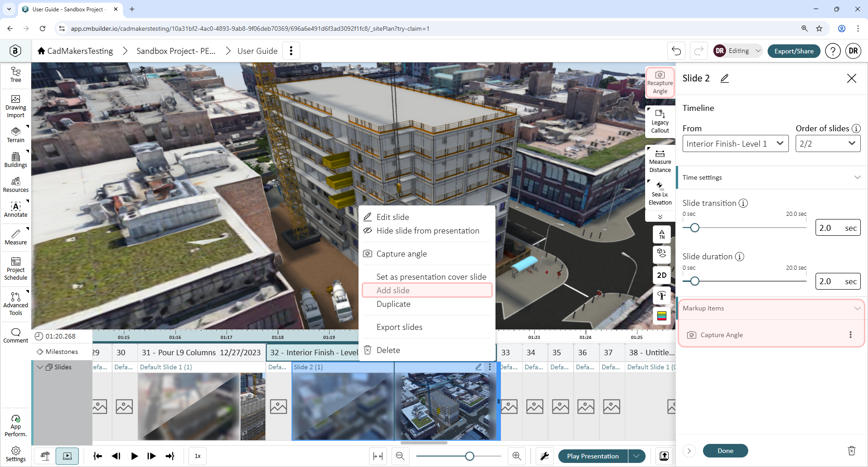The height and width of the screenshot is (467, 868).
Task: Open User Guide three-dot menu
Action: coord(291,51)
